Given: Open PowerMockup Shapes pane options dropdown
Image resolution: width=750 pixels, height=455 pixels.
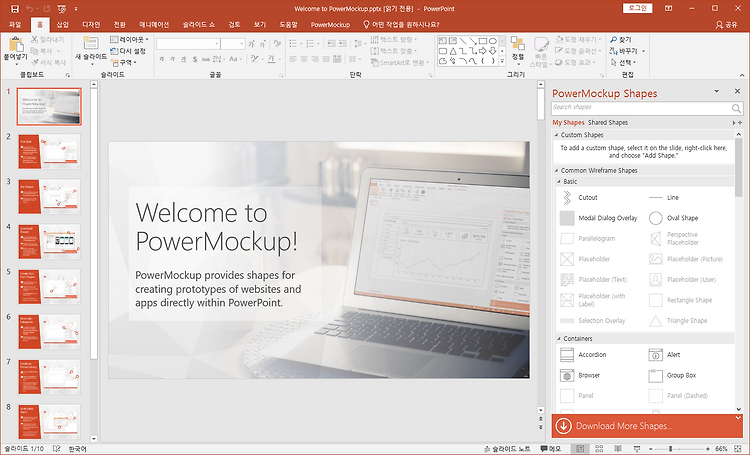Looking at the screenshot, I should [x=717, y=91].
